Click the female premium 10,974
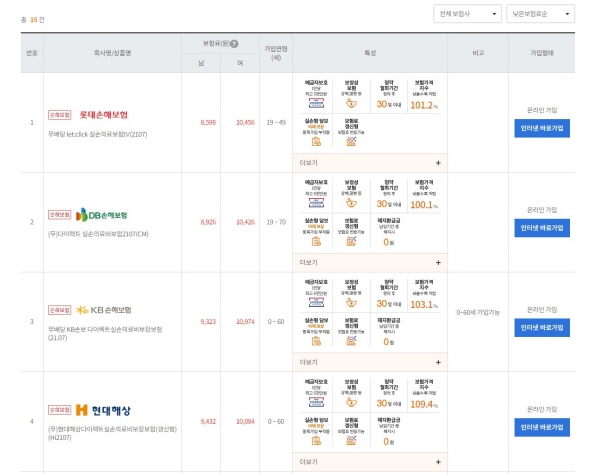Viewport: 600px width, 474px height. click(245, 322)
